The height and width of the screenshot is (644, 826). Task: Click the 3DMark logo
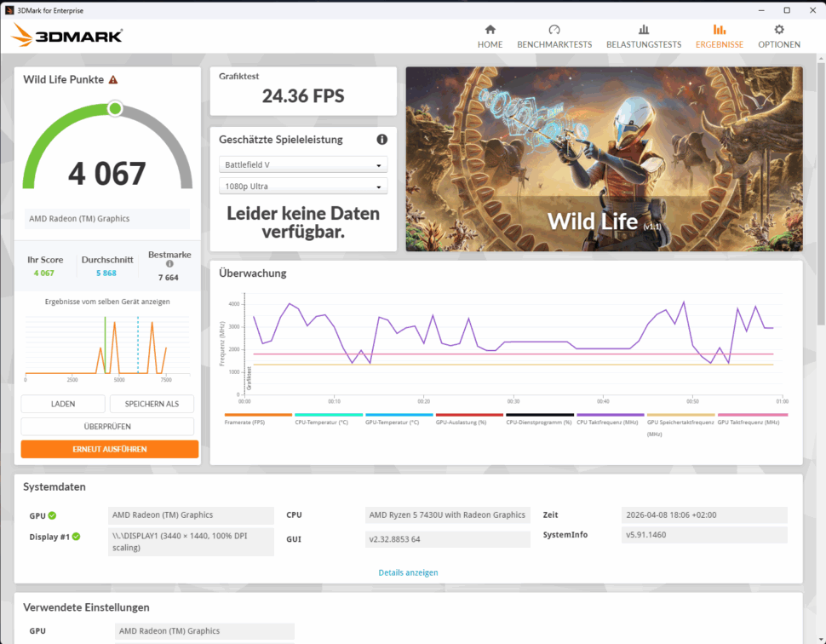click(x=67, y=35)
